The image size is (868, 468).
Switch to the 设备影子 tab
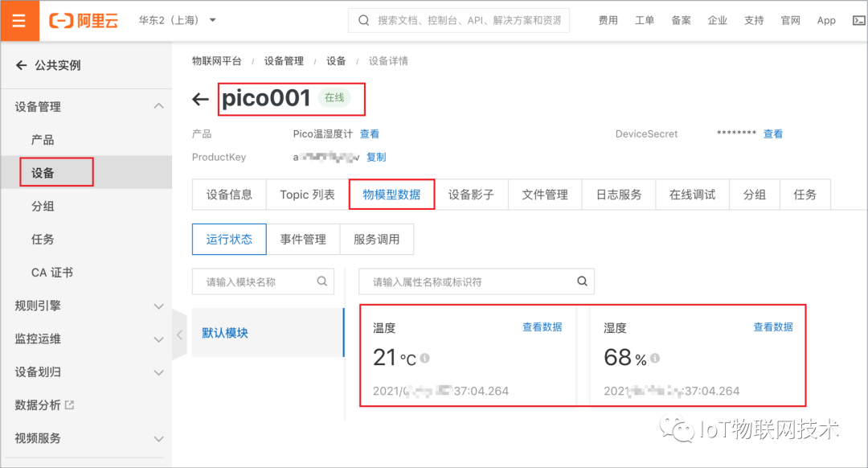point(471,195)
